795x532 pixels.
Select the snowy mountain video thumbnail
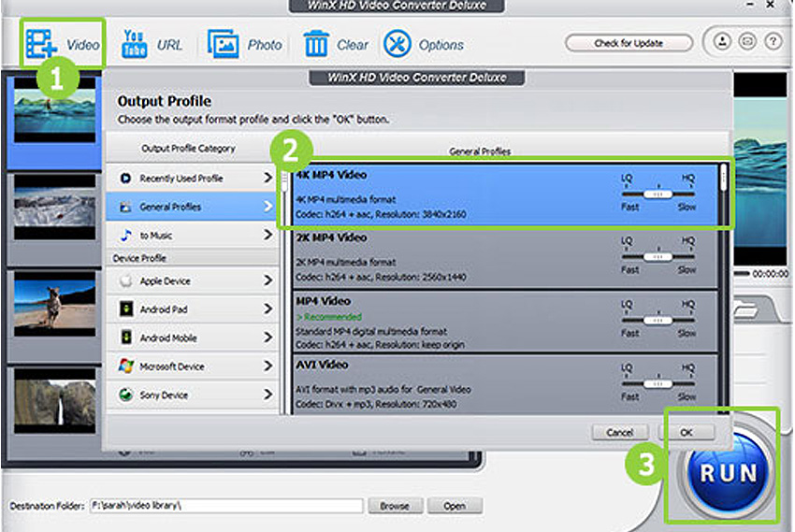(54, 207)
